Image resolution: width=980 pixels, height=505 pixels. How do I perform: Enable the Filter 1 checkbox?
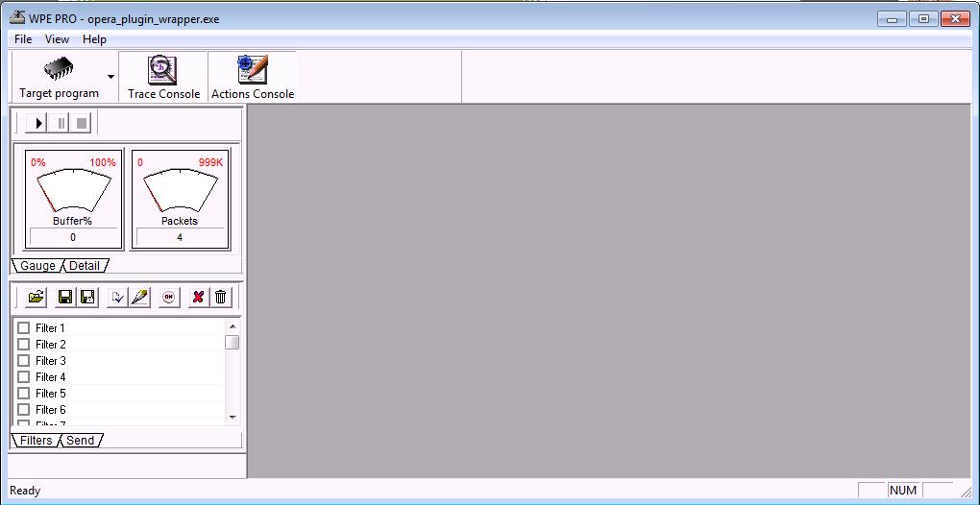click(24, 328)
